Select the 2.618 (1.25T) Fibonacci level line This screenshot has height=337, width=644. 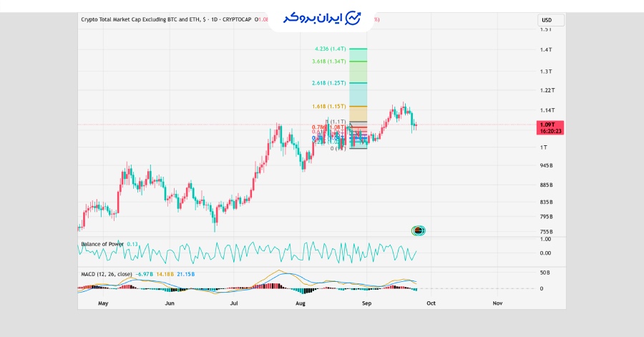point(358,84)
